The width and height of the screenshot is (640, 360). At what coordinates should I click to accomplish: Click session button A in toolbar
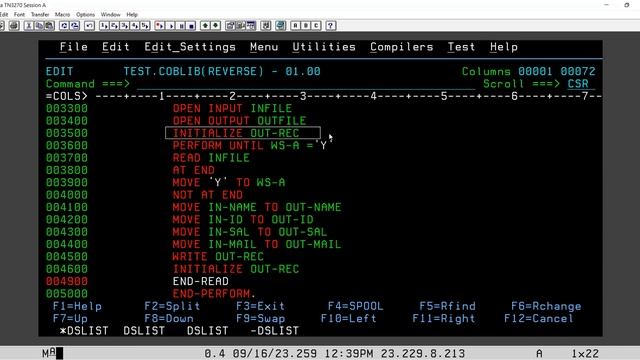(295, 26)
